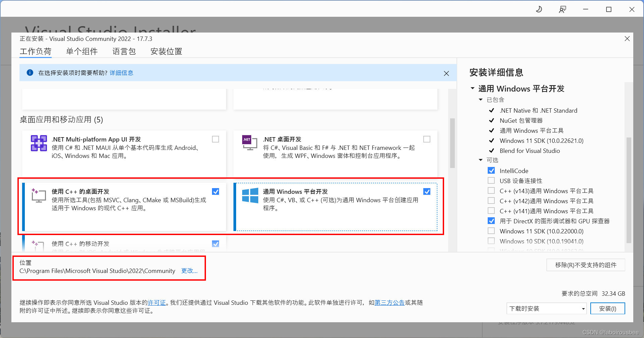Click the .NET MAUI workload icon
The width and height of the screenshot is (644, 338).
tap(39, 143)
